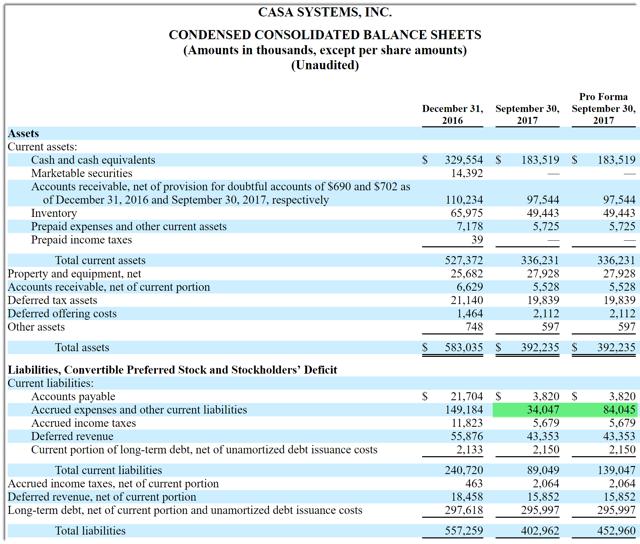Click "Accrued expenses and other current liabilities" label
The width and height of the screenshot is (640, 544).
tap(139, 410)
